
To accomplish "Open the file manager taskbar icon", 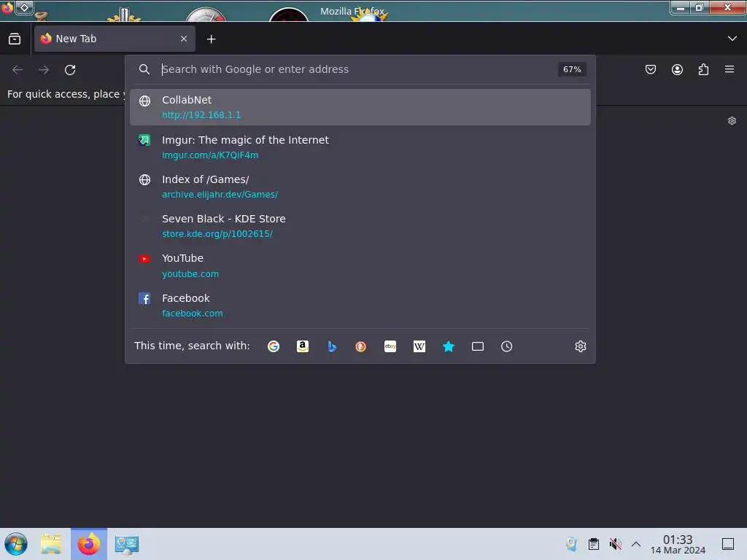I will point(51,544).
